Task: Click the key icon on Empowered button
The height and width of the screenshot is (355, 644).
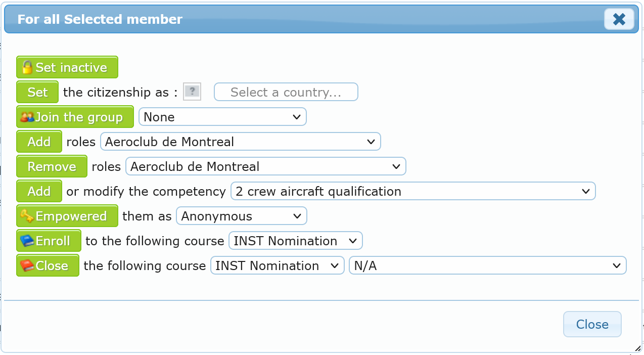Action: pyautogui.click(x=27, y=216)
